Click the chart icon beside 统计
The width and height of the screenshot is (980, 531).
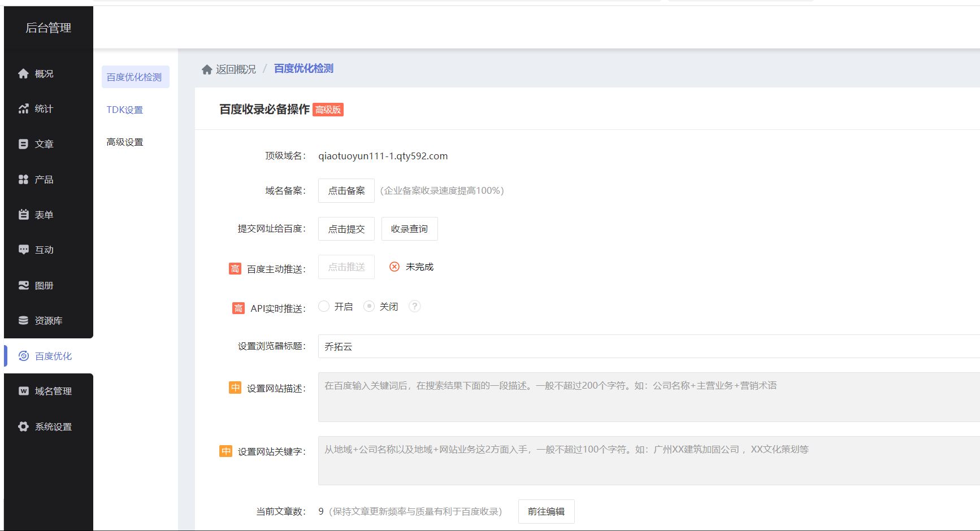[23, 108]
